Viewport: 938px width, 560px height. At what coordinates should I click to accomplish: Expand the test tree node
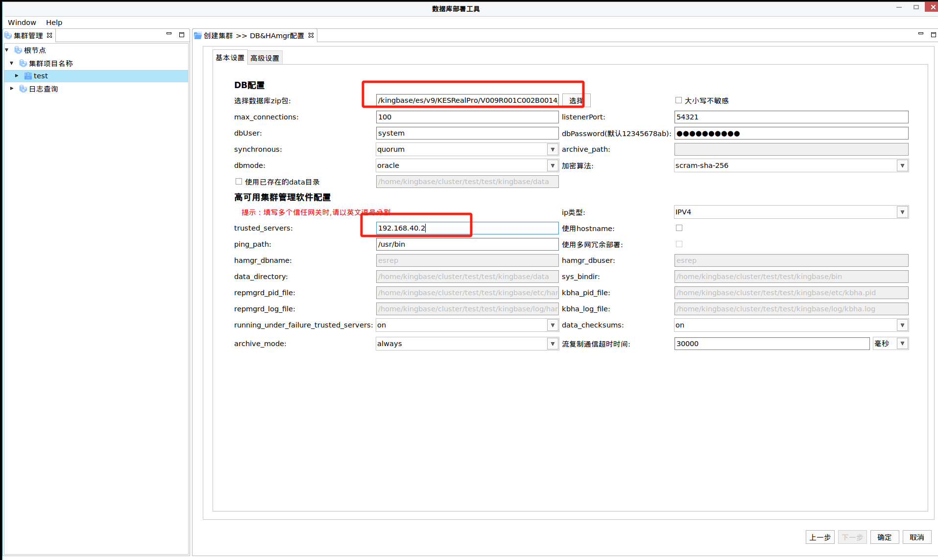17,76
